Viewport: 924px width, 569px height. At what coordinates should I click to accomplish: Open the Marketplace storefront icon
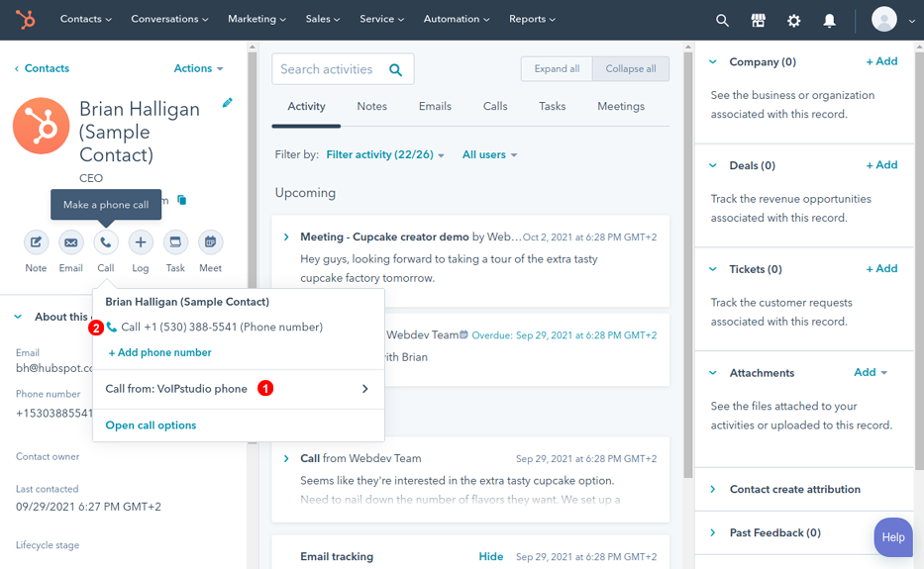pyautogui.click(x=759, y=21)
